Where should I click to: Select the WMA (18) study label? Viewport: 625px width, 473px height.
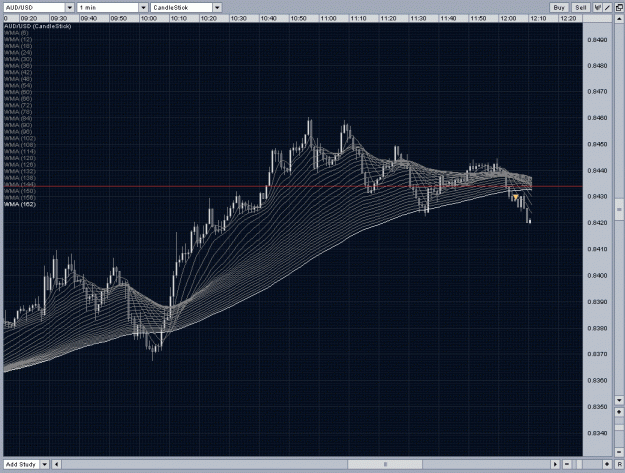point(18,46)
